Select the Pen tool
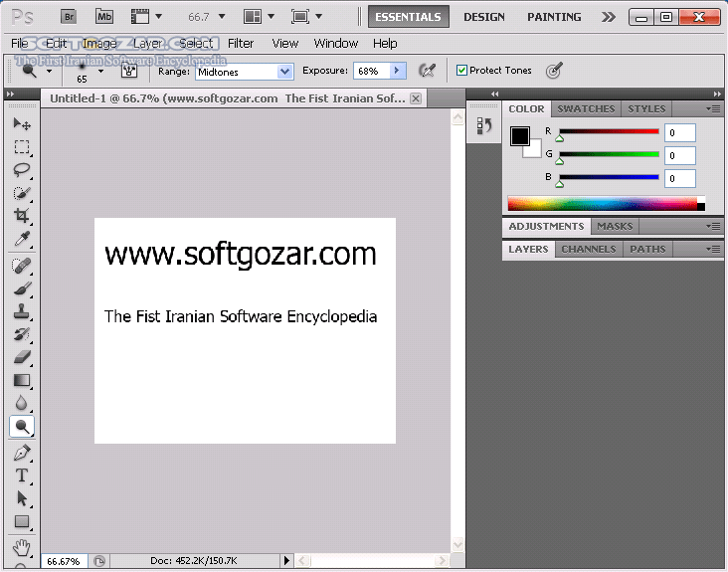This screenshot has width=728, height=572. [x=22, y=453]
